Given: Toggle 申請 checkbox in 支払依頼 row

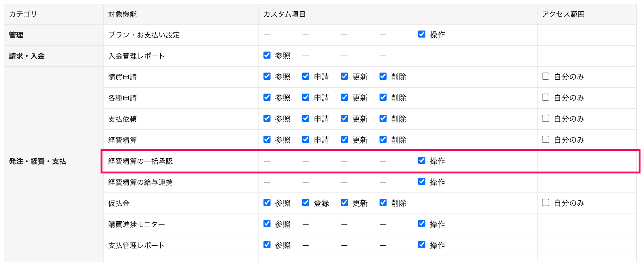Looking at the screenshot, I should click(x=306, y=118).
